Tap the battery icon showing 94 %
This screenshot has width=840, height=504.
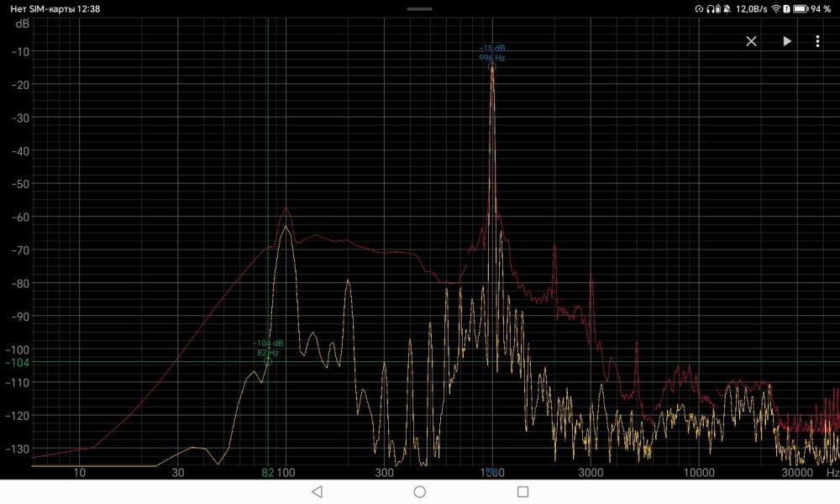[801, 8]
